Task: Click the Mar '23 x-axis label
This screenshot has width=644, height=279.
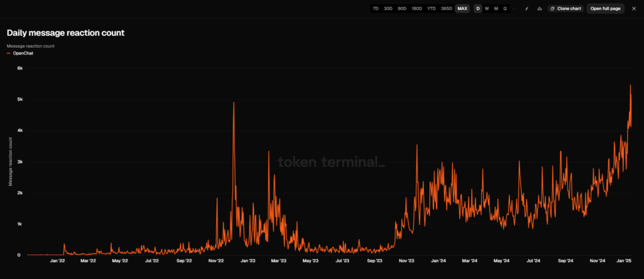Action: point(279,261)
